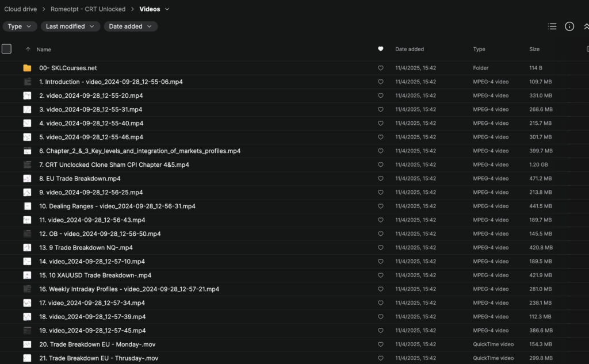Sort by the Date added column header
The image size is (589, 364).
409,49
